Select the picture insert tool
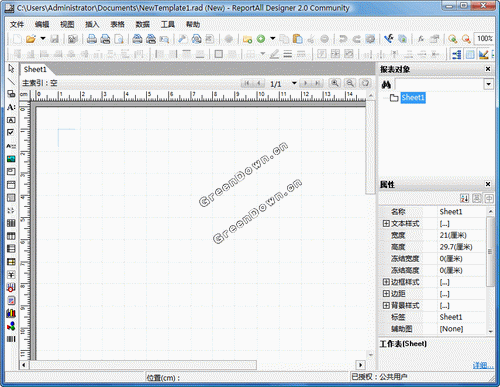The height and width of the screenshot is (387, 500). click(11, 159)
